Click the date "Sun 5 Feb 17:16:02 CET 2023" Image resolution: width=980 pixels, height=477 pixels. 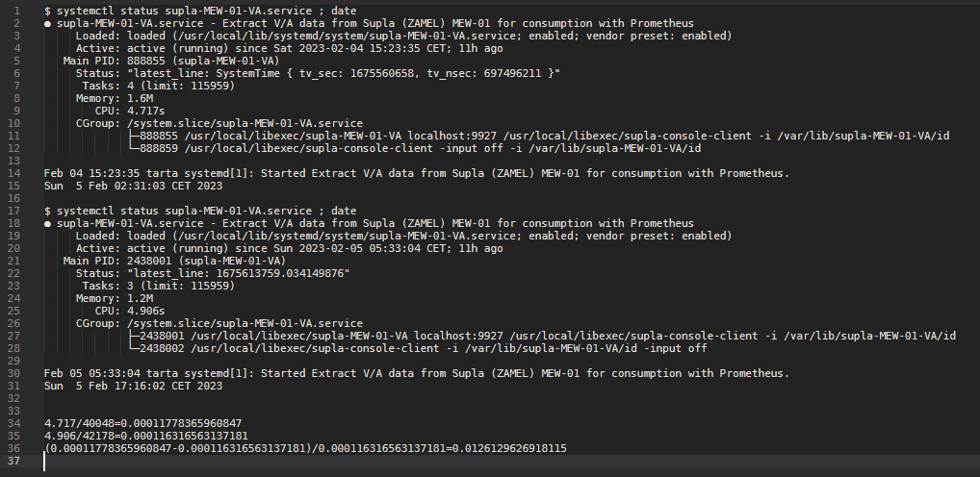(133, 386)
